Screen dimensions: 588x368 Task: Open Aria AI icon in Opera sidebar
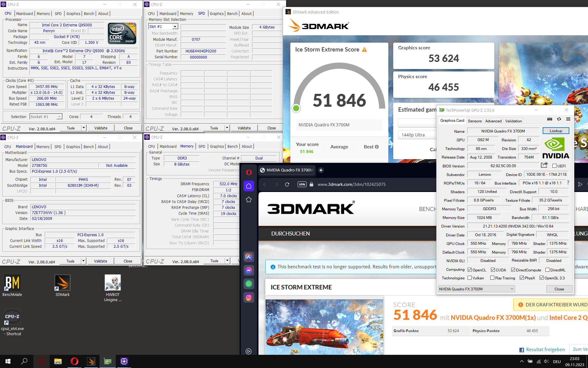[249, 257]
